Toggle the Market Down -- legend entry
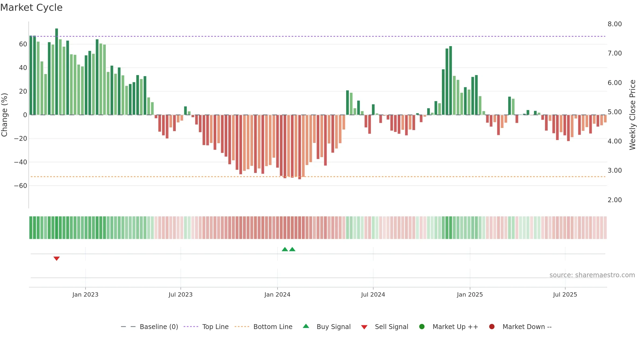The image size is (644, 362). 520,327
